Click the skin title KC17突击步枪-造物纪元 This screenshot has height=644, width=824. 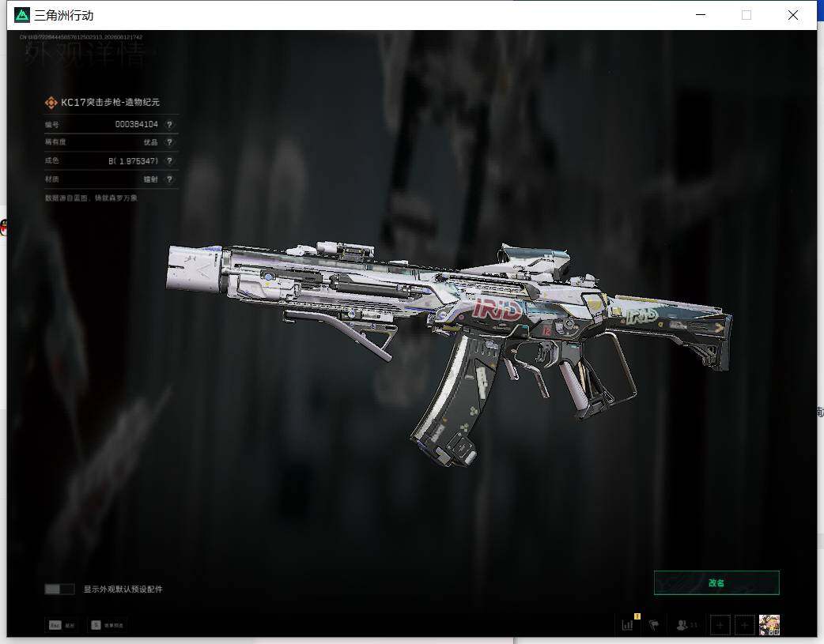[111, 103]
